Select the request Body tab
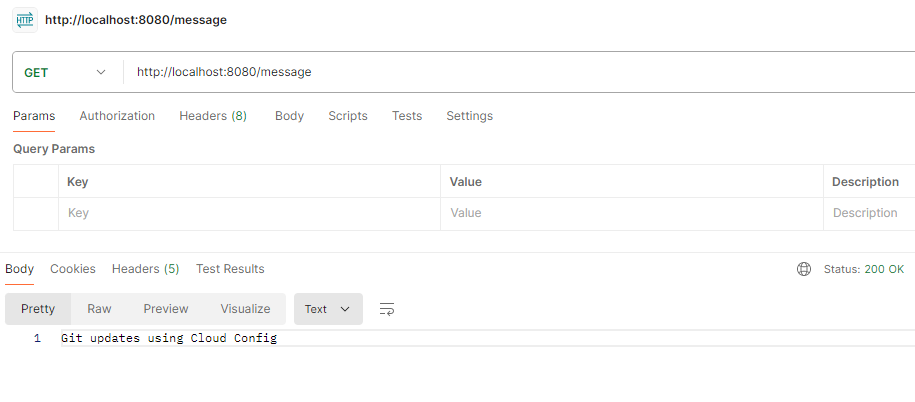Screen dimensions: 915x402 289,116
